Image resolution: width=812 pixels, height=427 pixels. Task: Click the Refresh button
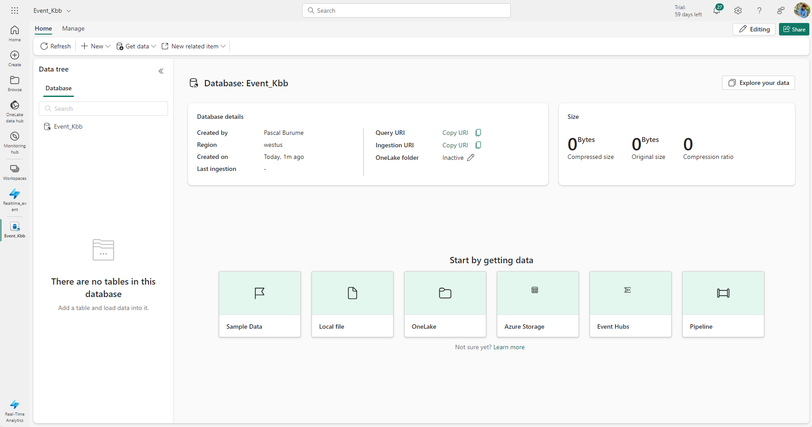(x=55, y=46)
